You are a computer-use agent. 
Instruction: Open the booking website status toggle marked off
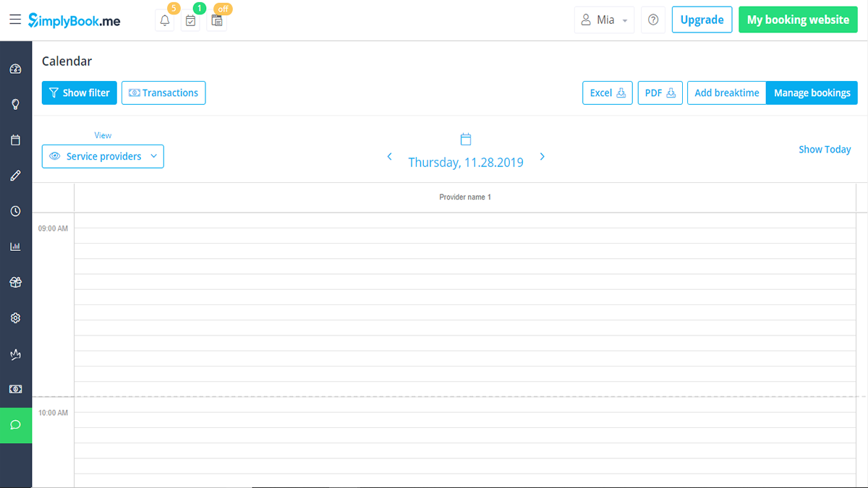coord(216,20)
